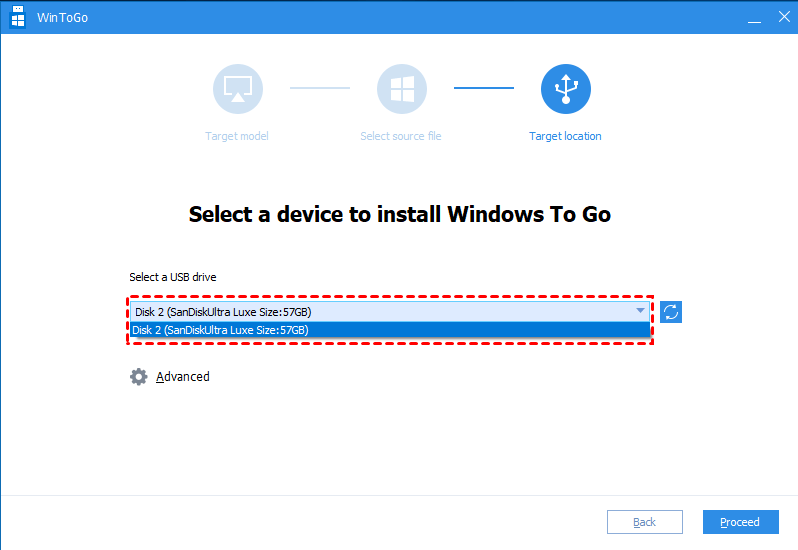Image resolution: width=798 pixels, height=550 pixels.
Task: Click the WinToGo app icon in title bar
Action: click(x=17, y=16)
